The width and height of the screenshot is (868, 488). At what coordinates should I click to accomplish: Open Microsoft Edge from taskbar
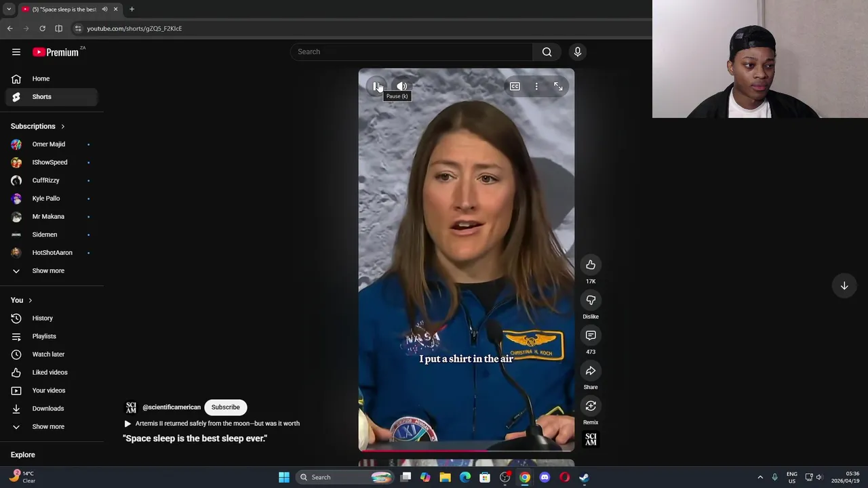tap(465, 477)
